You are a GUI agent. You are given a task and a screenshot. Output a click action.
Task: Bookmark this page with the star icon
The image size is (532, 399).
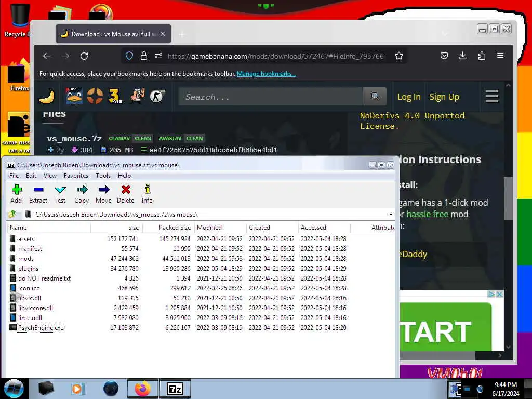pyautogui.click(x=399, y=56)
